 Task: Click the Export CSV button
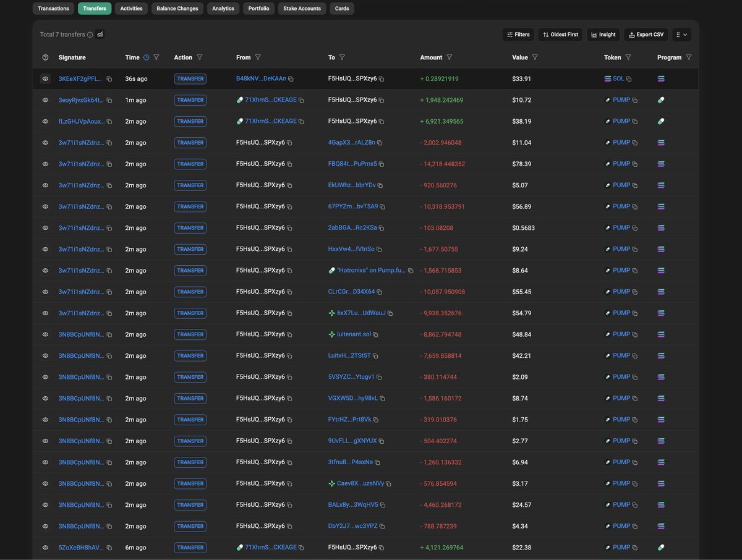pos(646,35)
